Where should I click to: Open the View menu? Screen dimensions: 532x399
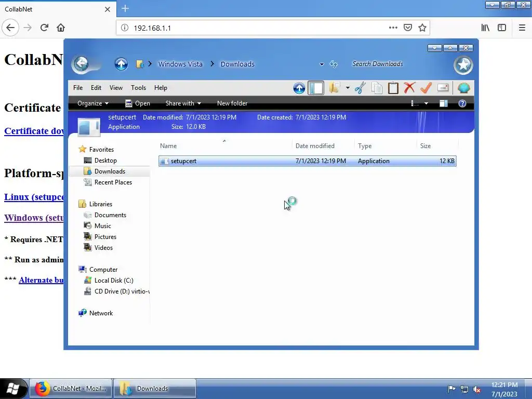116,88
